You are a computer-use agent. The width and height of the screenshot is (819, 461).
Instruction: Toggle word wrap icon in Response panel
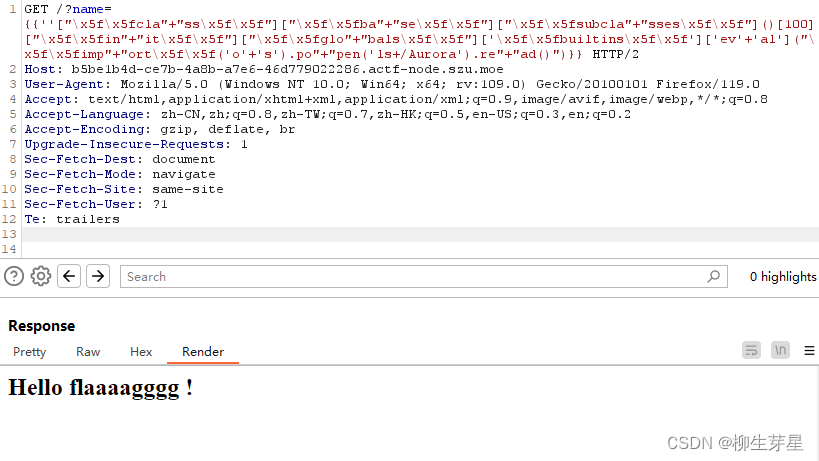coord(751,350)
